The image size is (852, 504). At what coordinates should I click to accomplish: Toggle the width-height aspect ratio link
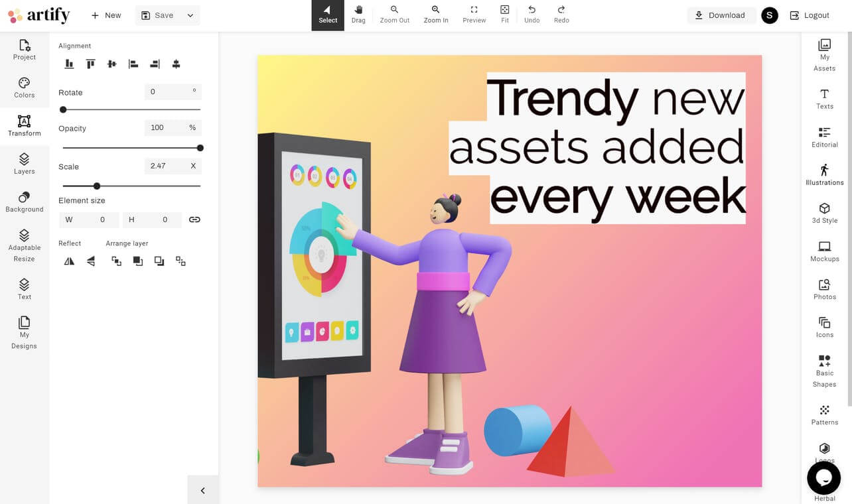[194, 220]
